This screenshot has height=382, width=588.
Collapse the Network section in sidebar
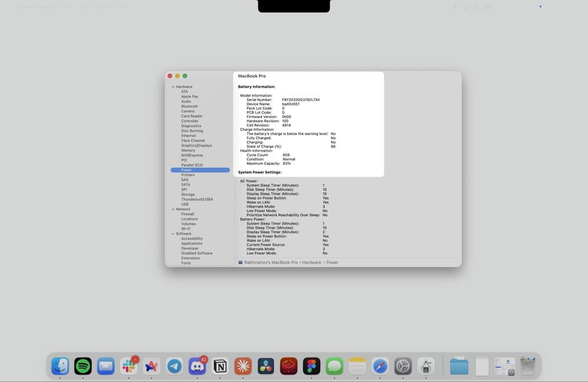173,209
